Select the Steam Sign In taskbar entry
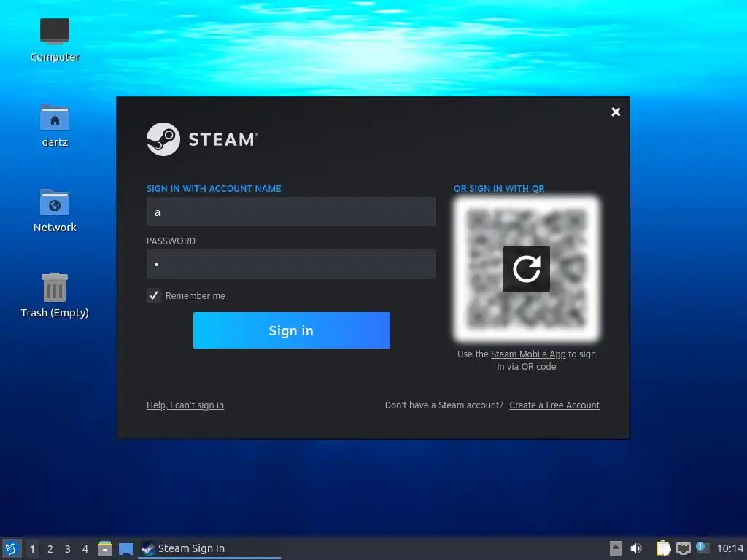 209,548
